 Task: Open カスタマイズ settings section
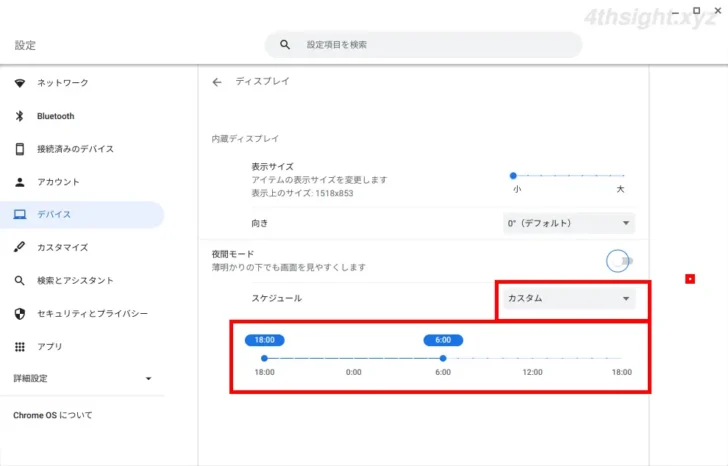(x=82, y=247)
